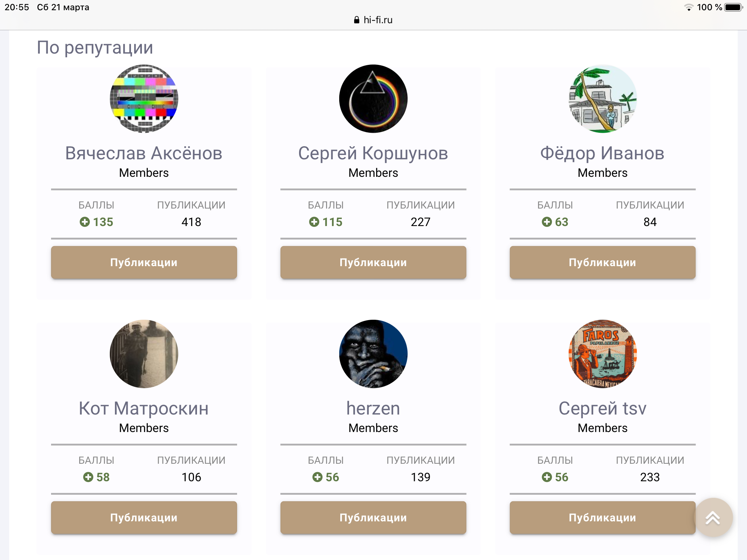
Task: Open Сергей Коршунов's prism avatar
Action: 373,99
